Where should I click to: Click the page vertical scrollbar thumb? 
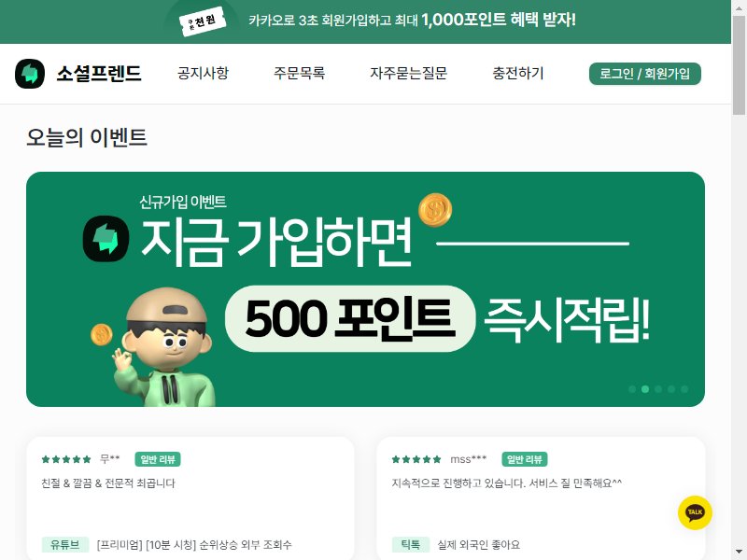point(739,64)
